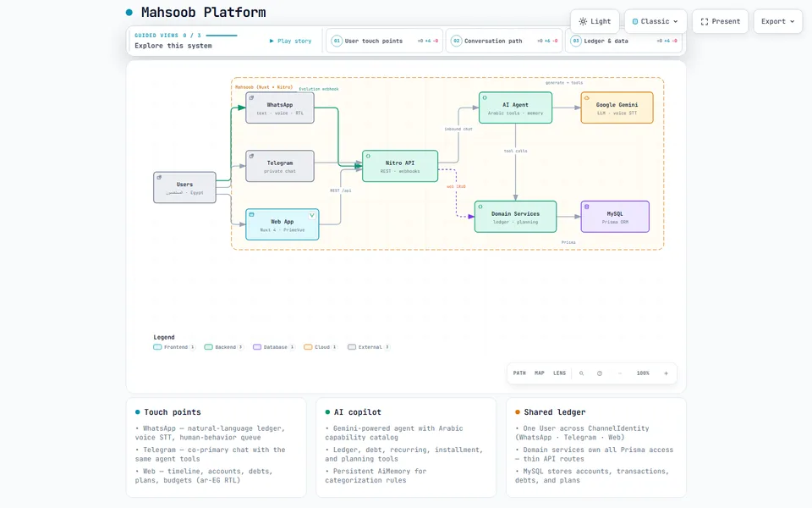Switch to PATH mode
Screen dimensions: 812x508
tap(519, 373)
